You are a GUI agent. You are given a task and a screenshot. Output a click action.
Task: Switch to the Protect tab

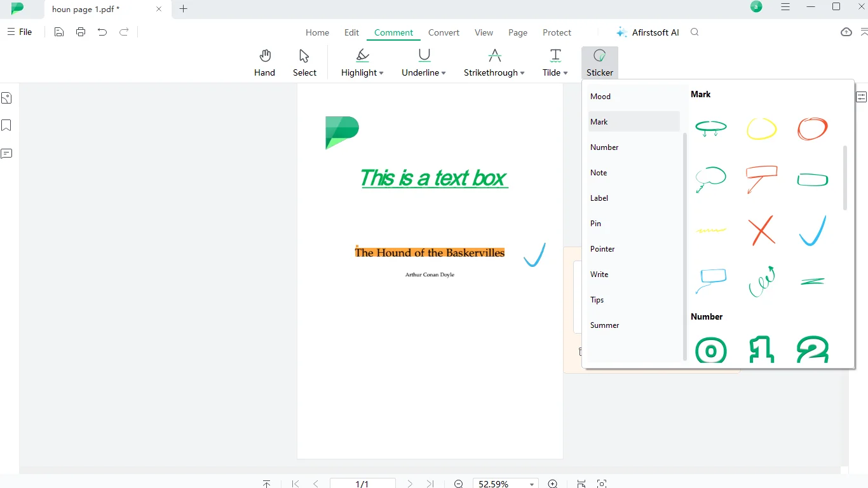(x=557, y=32)
